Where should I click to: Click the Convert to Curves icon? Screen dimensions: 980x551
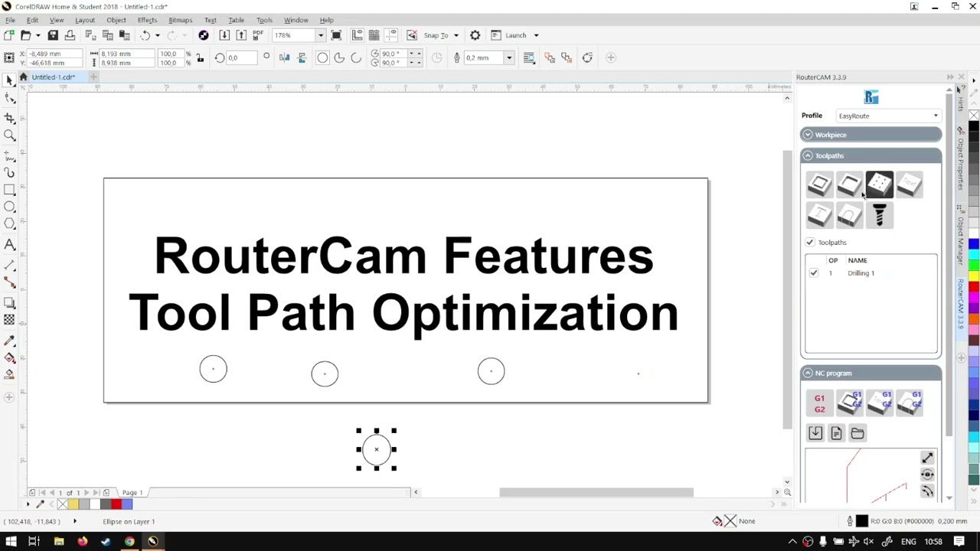coord(587,57)
